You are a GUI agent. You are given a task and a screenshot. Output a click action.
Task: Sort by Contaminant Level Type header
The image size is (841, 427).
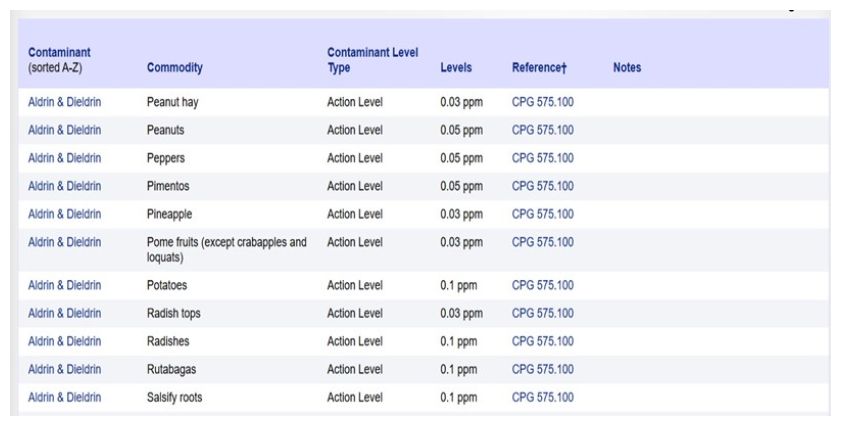click(372, 60)
